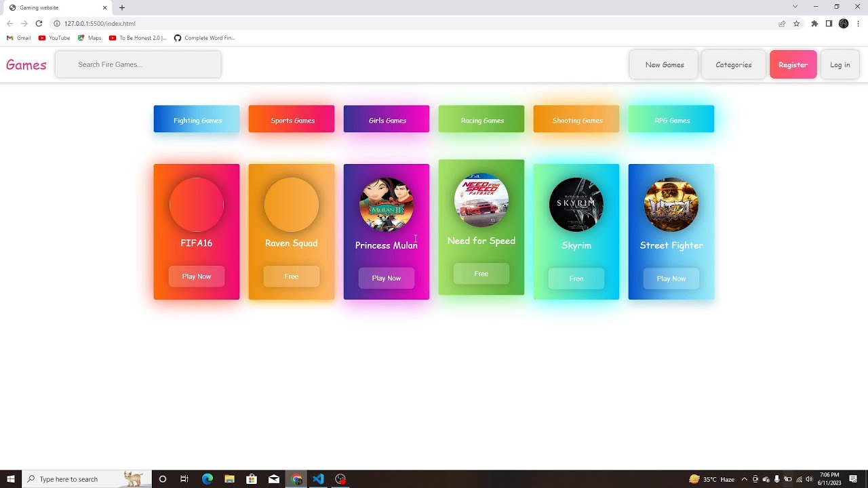868x488 pixels.
Task: Reload the page with the browser refresh icon
Action: pos(39,23)
